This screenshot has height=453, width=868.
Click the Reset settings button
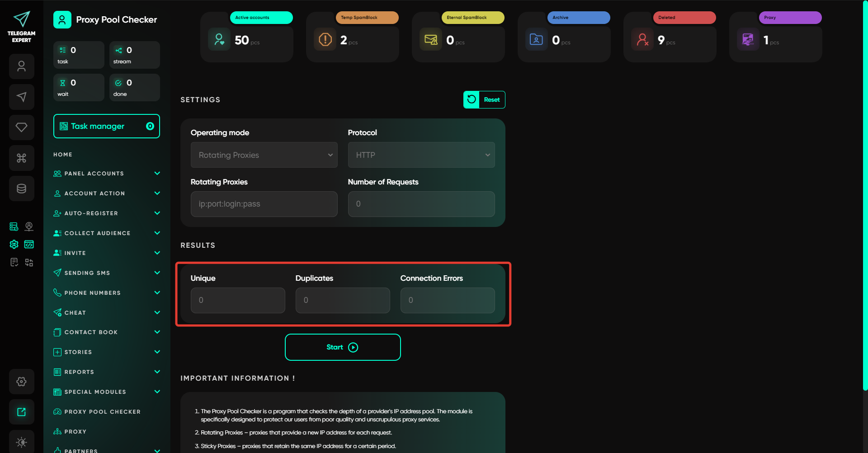tap(484, 100)
